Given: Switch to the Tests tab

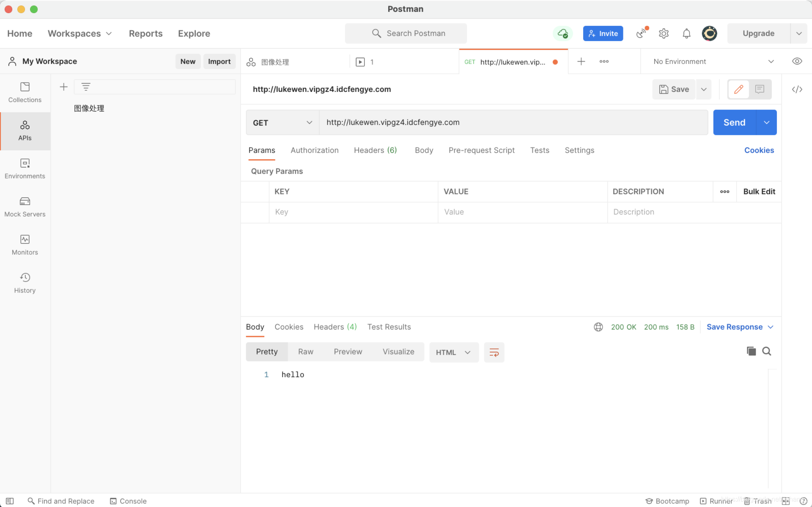Looking at the screenshot, I should [539, 150].
